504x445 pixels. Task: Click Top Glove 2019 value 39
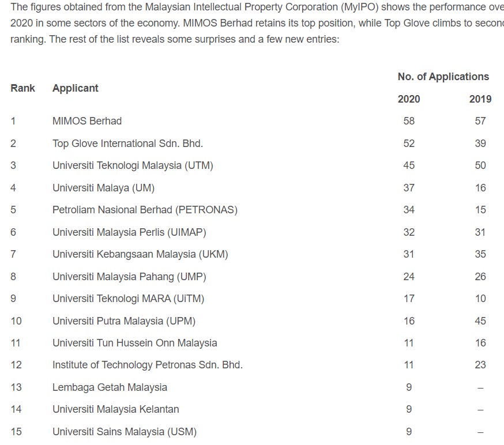480,144
